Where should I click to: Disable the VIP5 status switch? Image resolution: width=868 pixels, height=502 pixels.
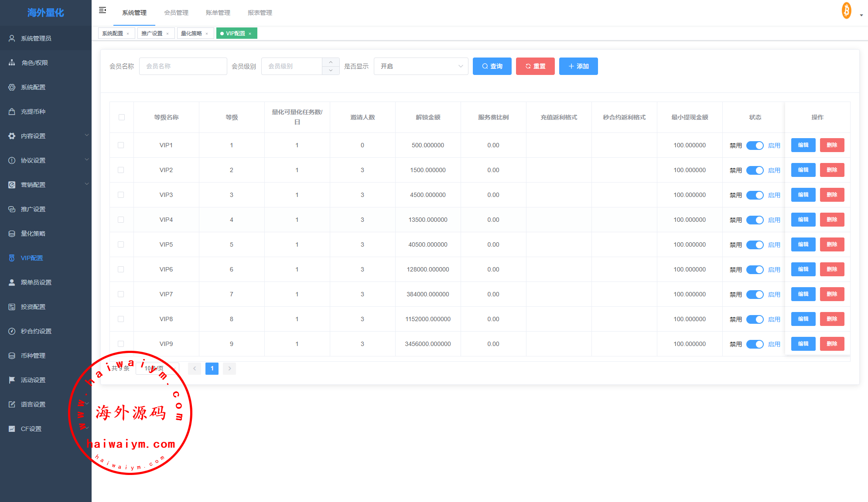click(x=755, y=245)
